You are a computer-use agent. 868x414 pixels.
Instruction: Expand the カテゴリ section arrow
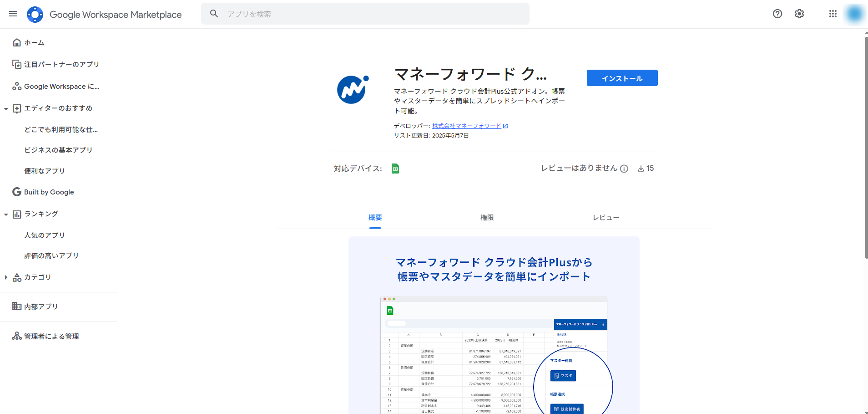(x=6, y=277)
